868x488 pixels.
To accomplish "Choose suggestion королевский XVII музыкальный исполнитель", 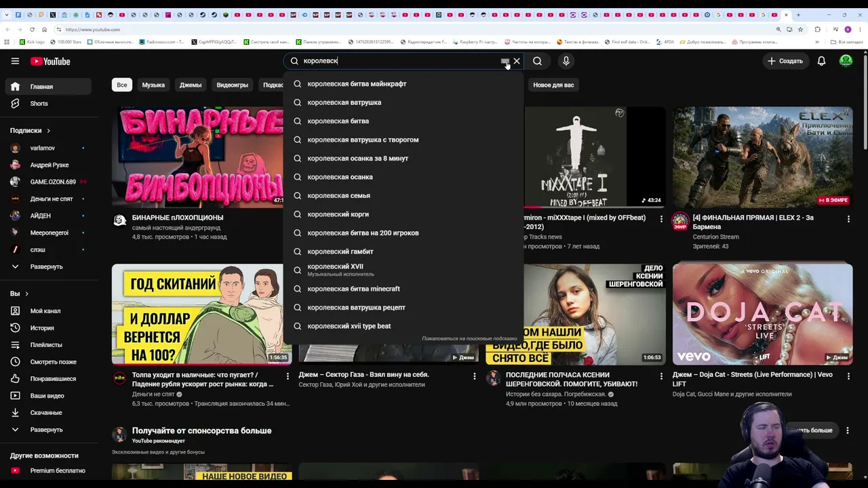I will click(403, 270).
